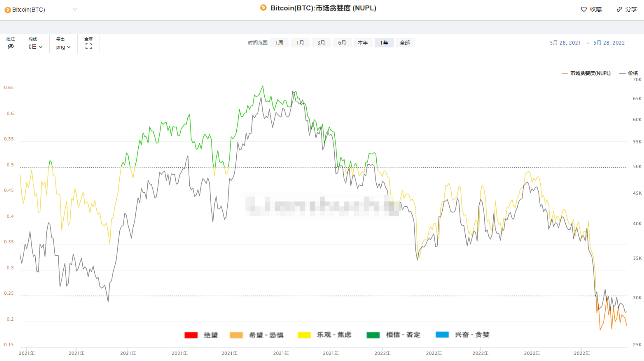Click the chart title Bitcoin(BTC):市场贪婪度 (NUPL)
644x361 pixels.
tap(323, 8)
